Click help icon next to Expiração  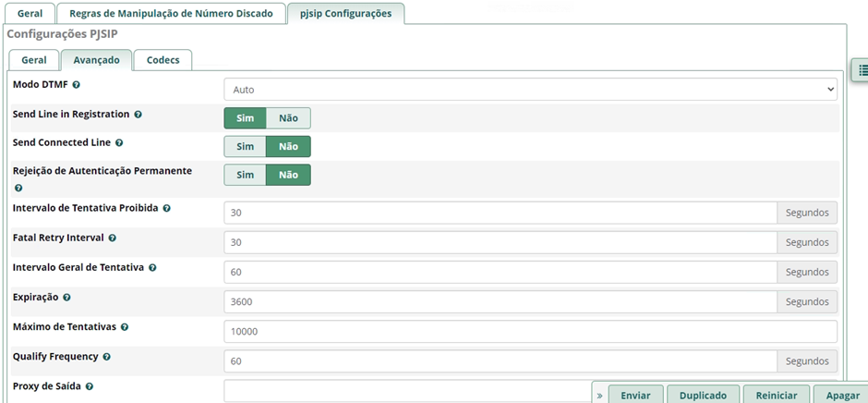67,298
